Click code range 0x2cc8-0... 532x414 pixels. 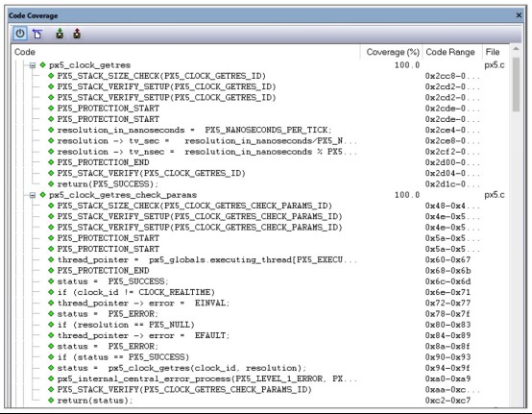click(452, 76)
